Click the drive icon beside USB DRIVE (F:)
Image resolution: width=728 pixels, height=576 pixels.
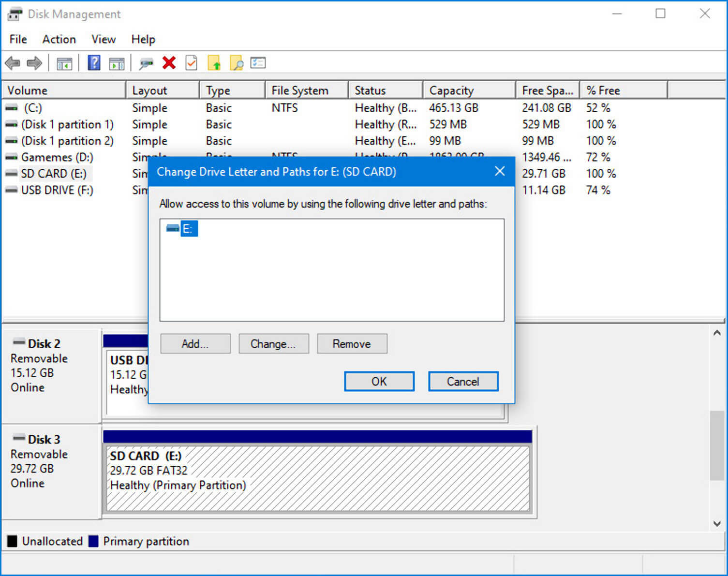point(12,190)
